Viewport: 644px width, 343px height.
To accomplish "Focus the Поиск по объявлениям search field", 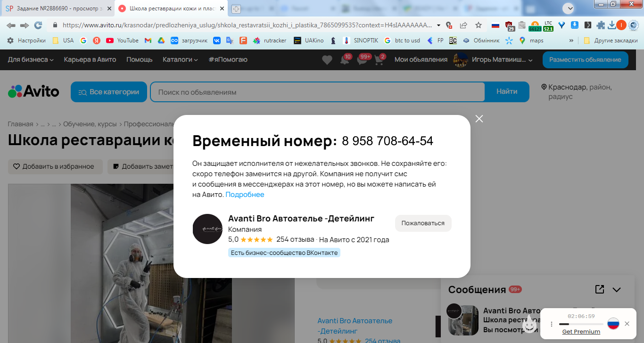I will [317, 92].
